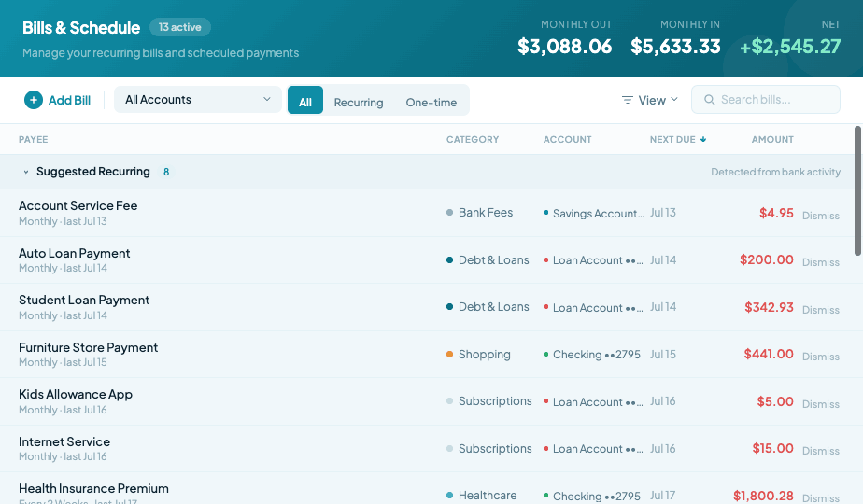The height and width of the screenshot is (504, 863).
Task: Switch to the Recurring tab
Action: click(x=359, y=103)
